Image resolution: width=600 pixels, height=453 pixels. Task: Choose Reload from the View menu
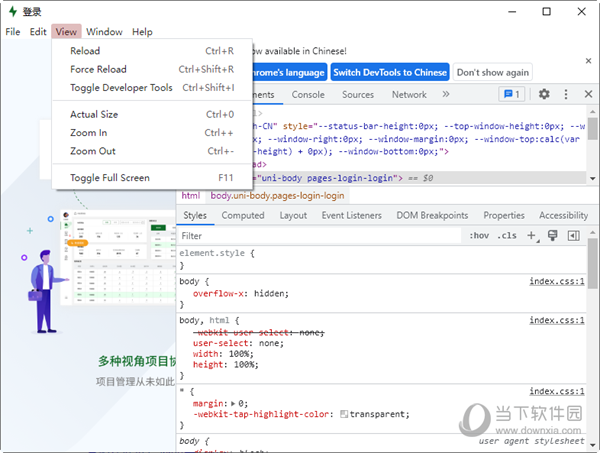tap(152, 51)
